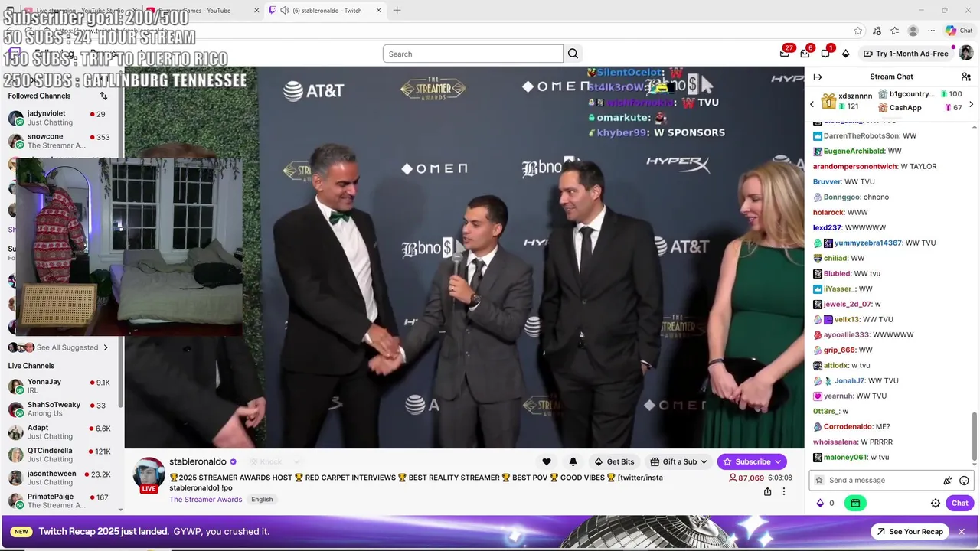
Task: Open Copilot Chat button in browser
Action: coord(959,31)
